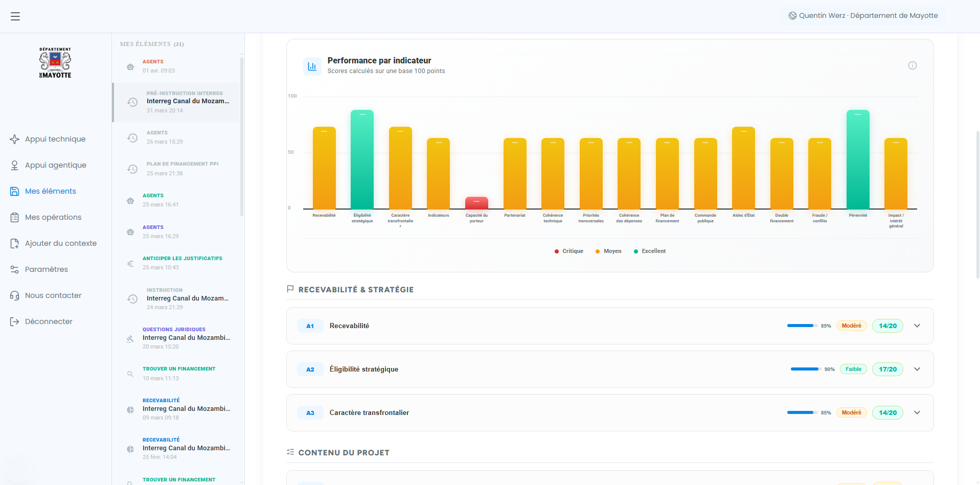Click the bar chart icon beside Performance title

click(x=312, y=66)
